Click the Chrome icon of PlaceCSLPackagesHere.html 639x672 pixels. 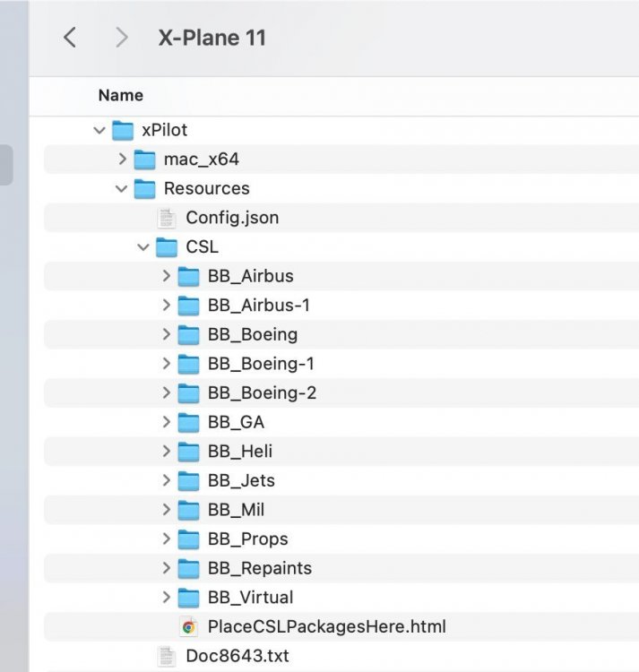tap(188, 627)
